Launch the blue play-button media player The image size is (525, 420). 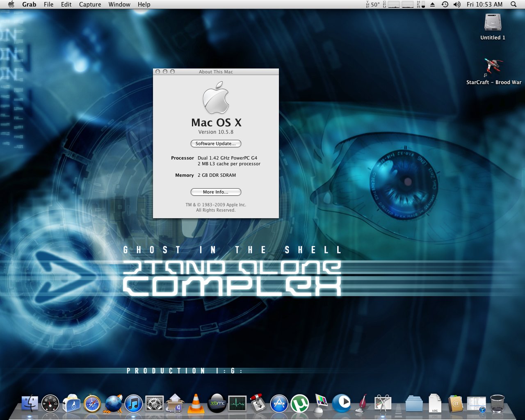(341, 404)
